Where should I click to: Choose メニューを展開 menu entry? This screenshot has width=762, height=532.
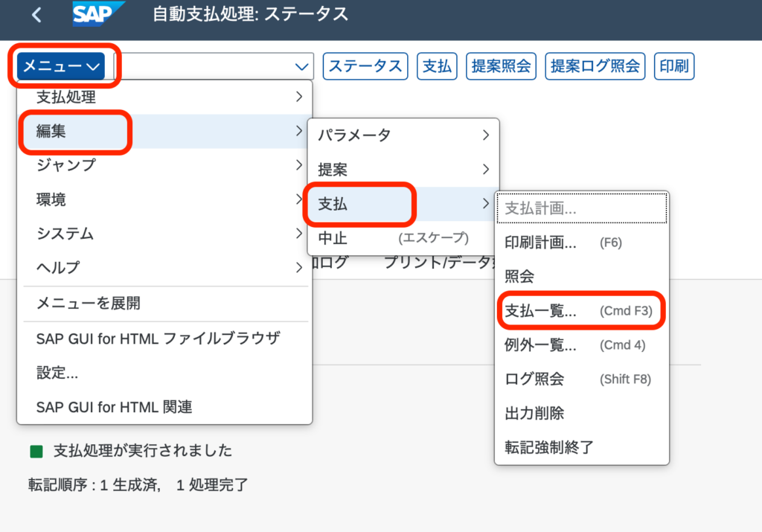click(164, 303)
